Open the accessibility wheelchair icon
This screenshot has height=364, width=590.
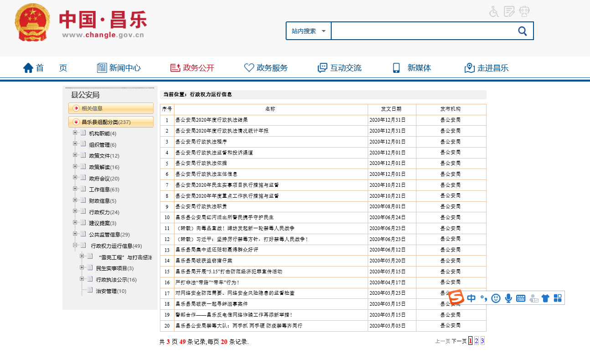(x=494, y=11)
